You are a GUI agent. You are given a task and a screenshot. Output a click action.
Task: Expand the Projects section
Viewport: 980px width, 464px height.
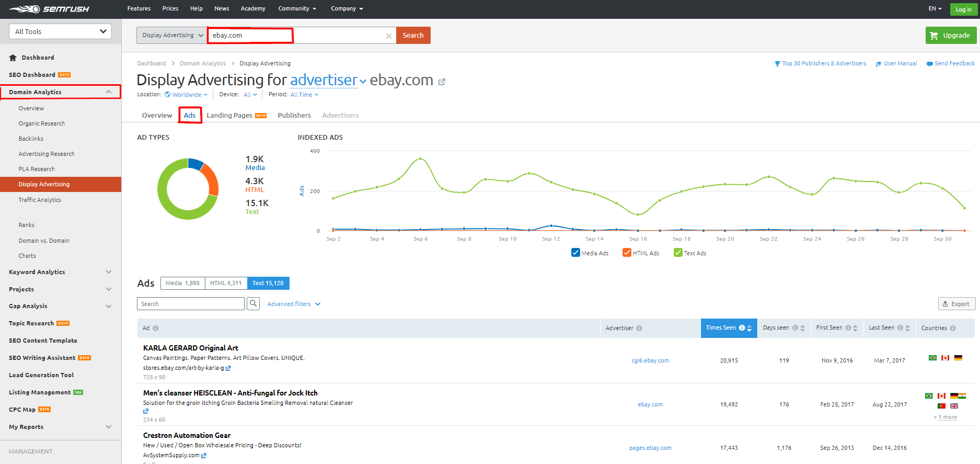[109, 289]
